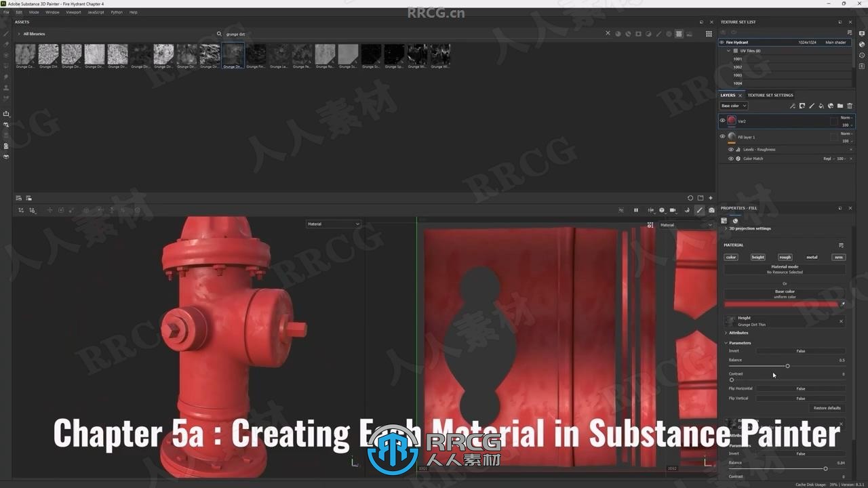
Task: Open the 2D viewport Material dropdown
Action: tap(686, 224)
